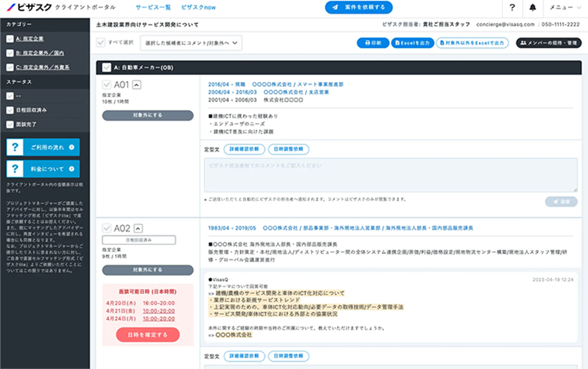Check the A: 自動車メーカー(OB) group checkbox
This screenshot has width=588, height=369.
[x=107, y=68]
